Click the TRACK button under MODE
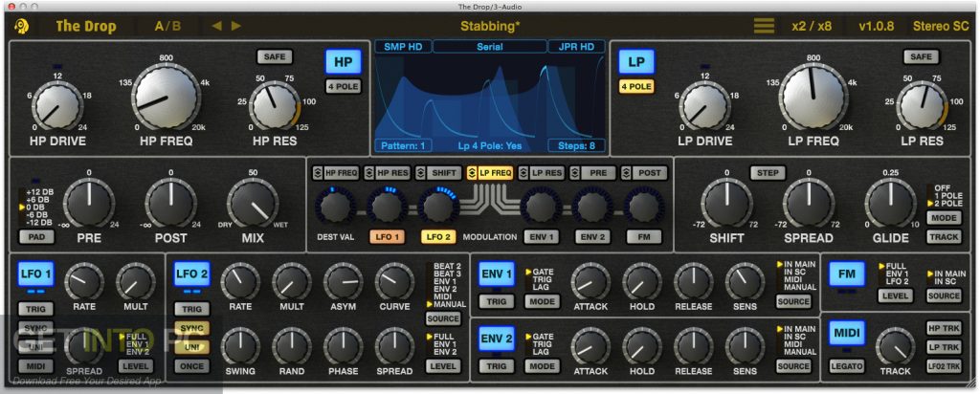This screenshot has width=980, height=394. coord(944,236)
